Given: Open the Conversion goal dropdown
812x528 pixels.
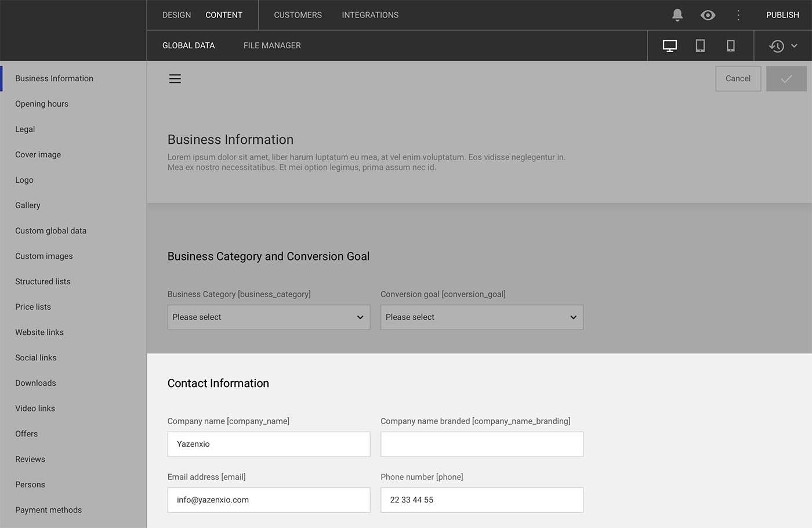Looking at the screenshot, I should pos(481,317).
